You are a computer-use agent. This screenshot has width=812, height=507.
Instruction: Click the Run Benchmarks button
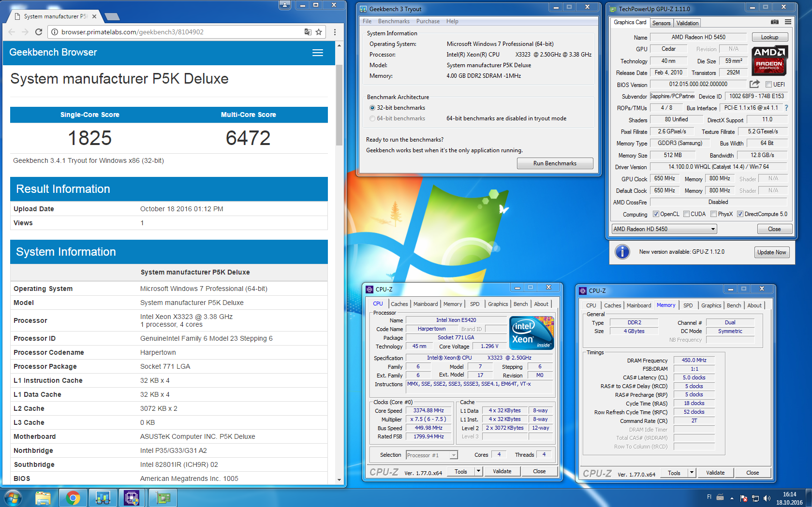(x=555, y=163)
